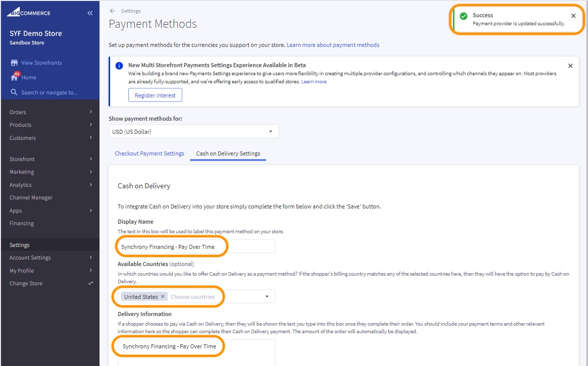Open the USD currency dropdown
Image resolution: width=588 pixels, height=366 pixels.
pos(193,131)
